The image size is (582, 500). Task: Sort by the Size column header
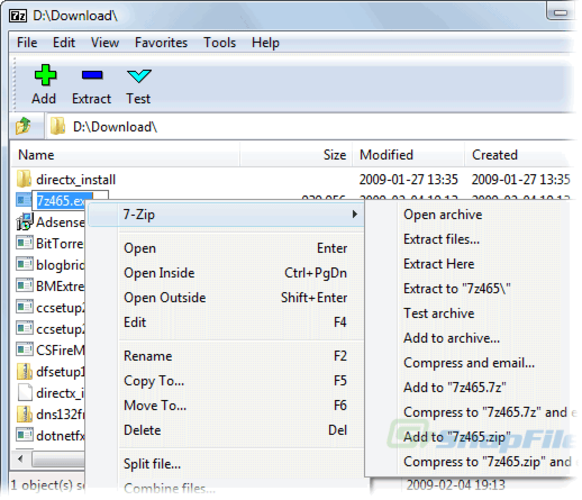pyautogui.click(x=296, y=155)
